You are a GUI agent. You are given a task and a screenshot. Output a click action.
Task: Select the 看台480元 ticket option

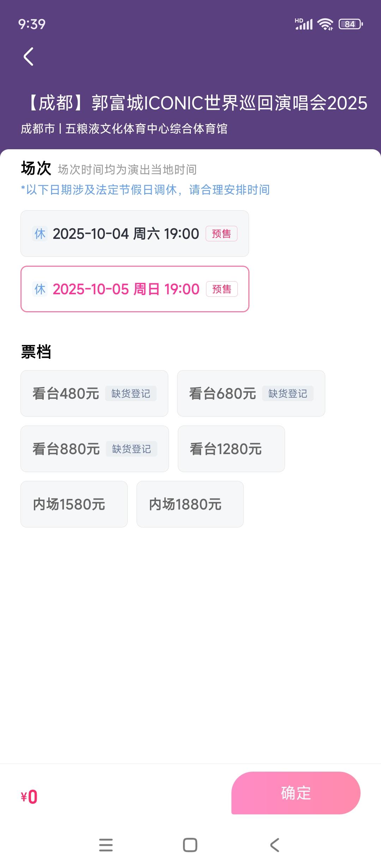[94, 393]
